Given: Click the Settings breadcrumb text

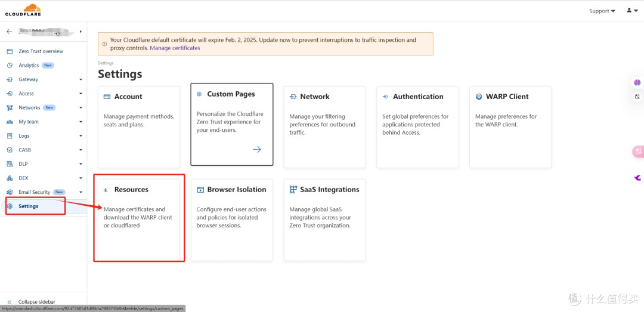Looking at the screenshot, I should click(106, 63).
